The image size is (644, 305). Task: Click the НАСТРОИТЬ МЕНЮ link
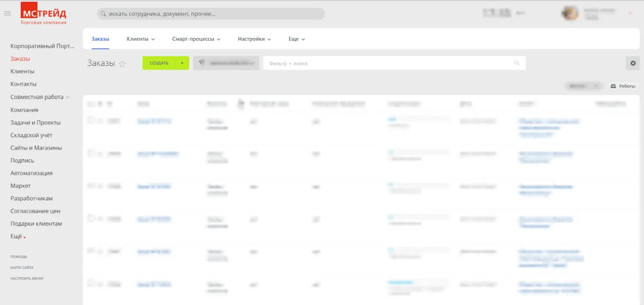coord(27,278)
